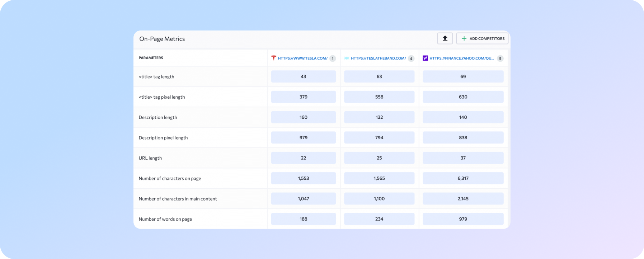Click Yahoo's description length value 140
Screen dimensions: 644x259
tap(463, 117)
